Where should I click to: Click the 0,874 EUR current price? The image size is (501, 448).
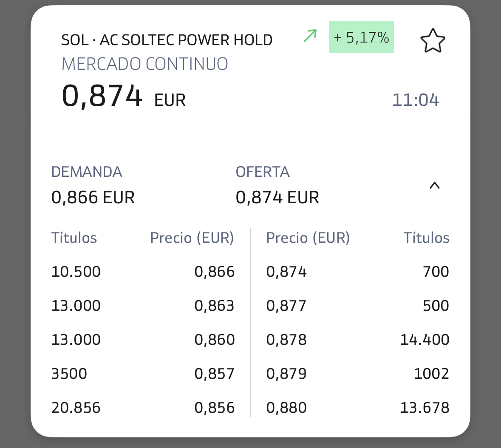click(124, 96)
